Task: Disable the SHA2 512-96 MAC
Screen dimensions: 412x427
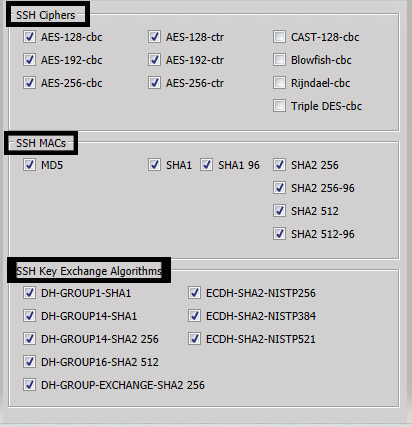Action: pyautogui.click(x=279, y=234)
